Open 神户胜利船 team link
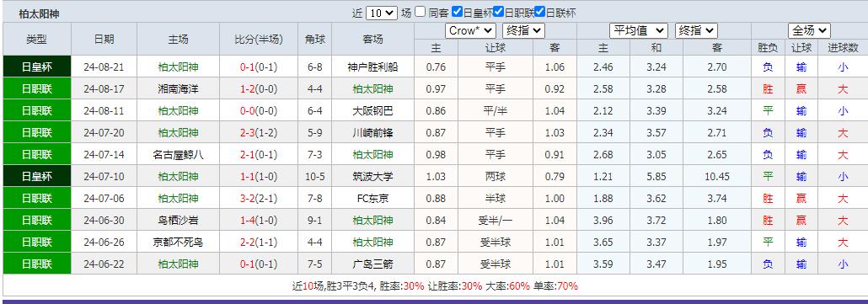This screenshot has width=868, height=304. 372,67
